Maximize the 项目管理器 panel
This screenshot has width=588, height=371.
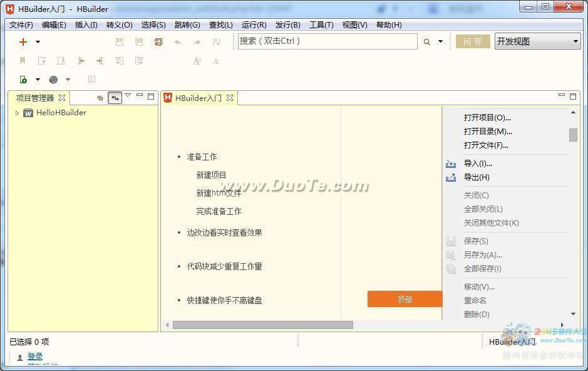click(x=151, y=97)
